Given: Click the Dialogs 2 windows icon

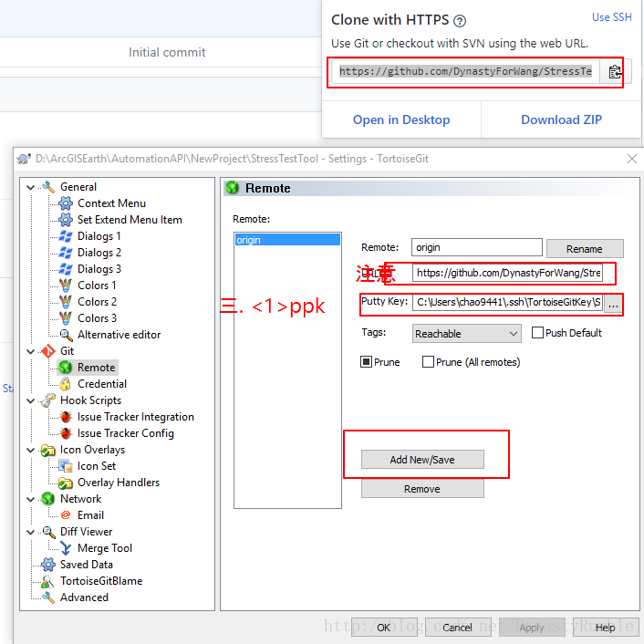Looking at the screenshot, I should [66, 253].
